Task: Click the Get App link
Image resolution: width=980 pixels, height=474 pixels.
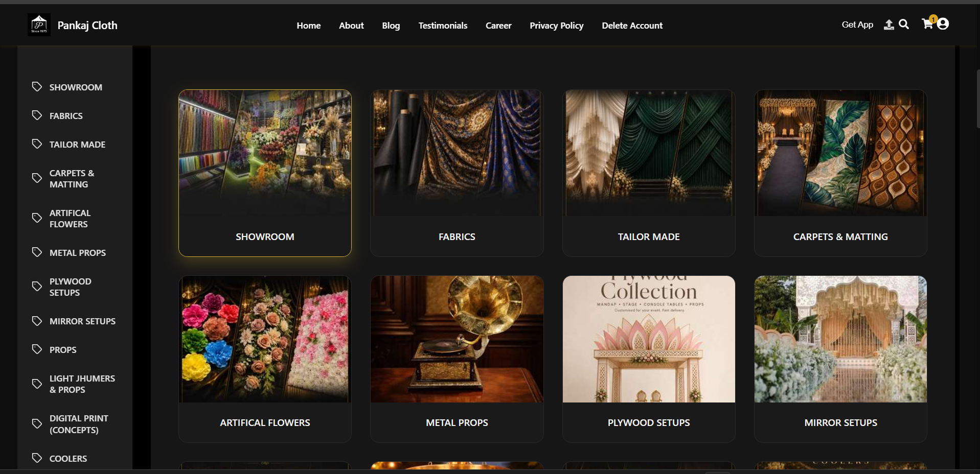Action: pos(857,25)
